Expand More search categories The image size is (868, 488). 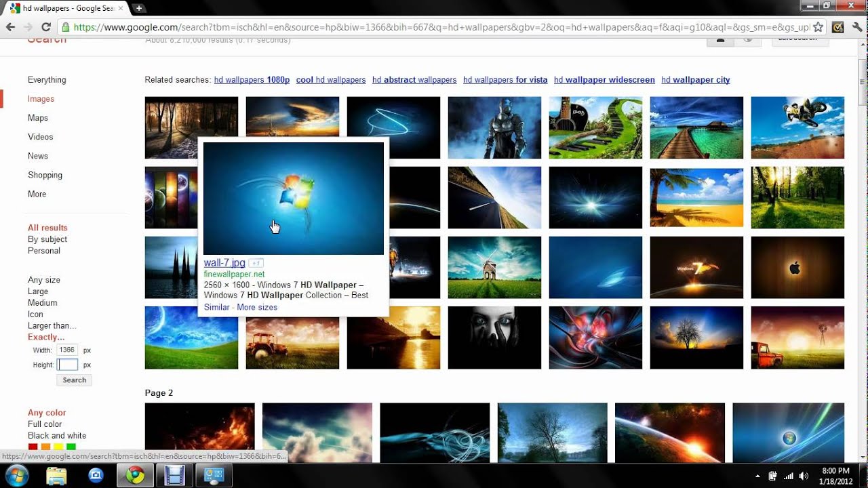[x=37, y=194]
